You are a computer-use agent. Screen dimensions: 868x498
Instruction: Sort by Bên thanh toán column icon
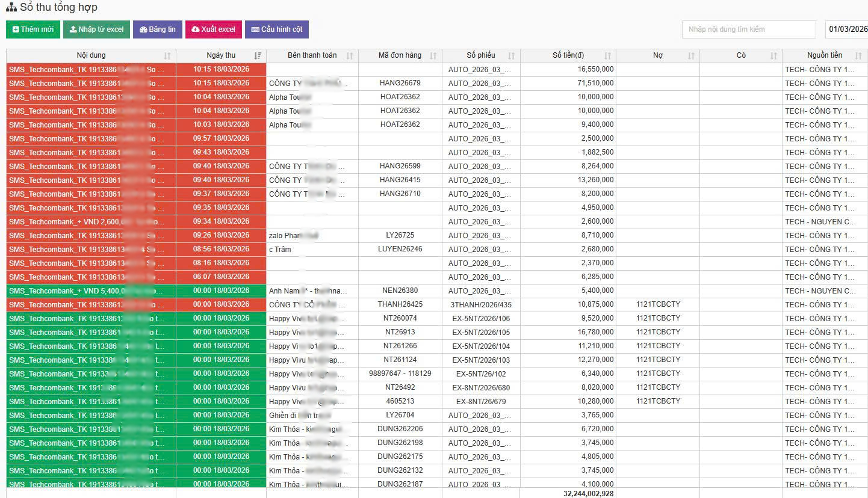click(x=350, y=56)
